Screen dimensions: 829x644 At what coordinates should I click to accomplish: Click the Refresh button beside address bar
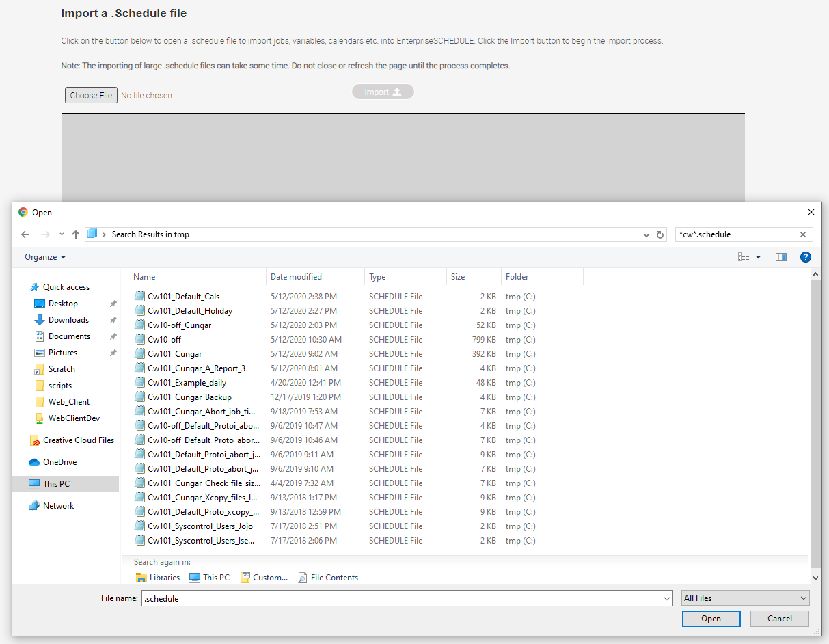coord(660,234)
